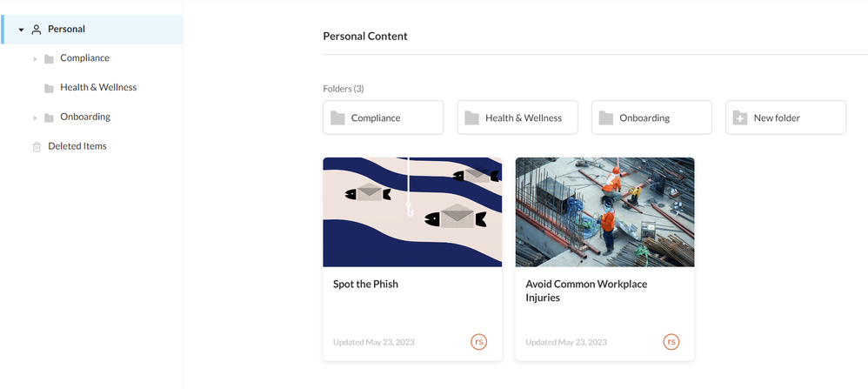This screenshot has height=389, width=868.
Task: Click the Deleted Items trash icon
Action: [x=37, y=147]
